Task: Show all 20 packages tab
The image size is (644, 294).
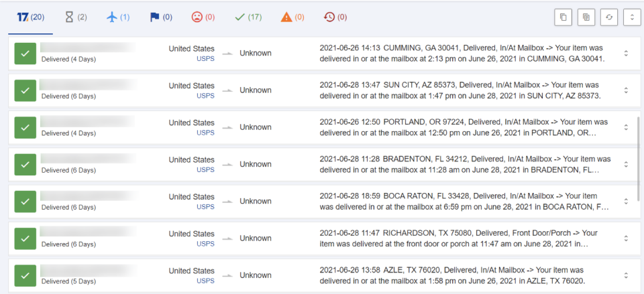Action: (30, 17)
